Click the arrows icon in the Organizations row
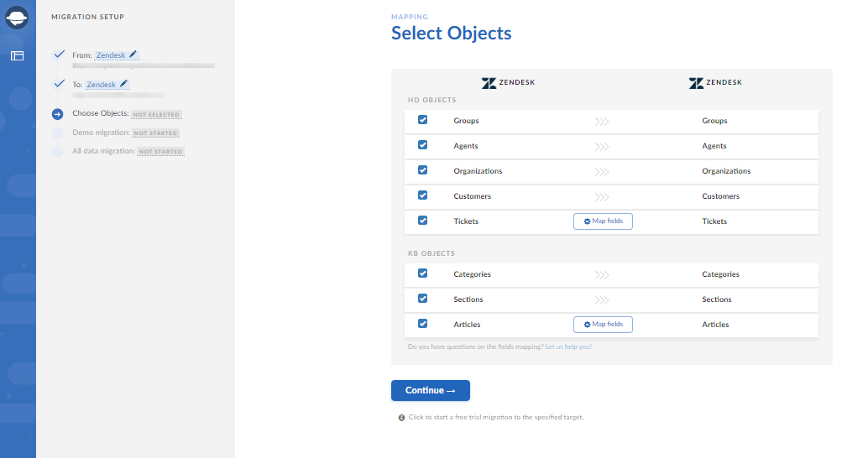Viewport: 868px width, 458px height. (602, 172)
